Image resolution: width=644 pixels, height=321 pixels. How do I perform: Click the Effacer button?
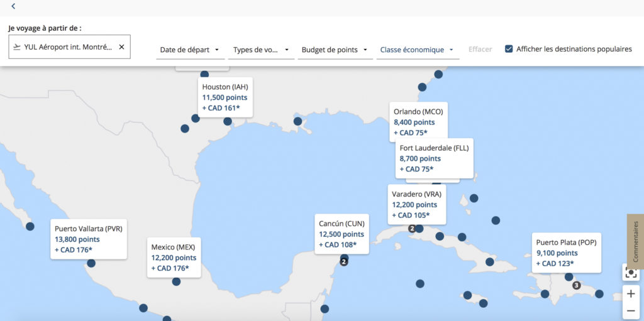click(x=480, y=49)
